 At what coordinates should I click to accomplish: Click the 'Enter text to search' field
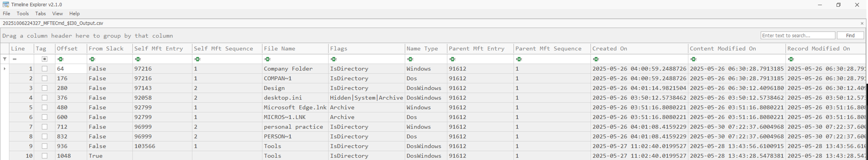point(797,36)
